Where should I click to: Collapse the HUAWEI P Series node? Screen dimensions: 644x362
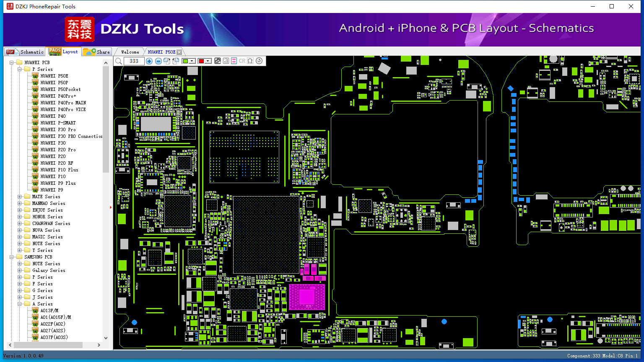[x=20, y=69]
